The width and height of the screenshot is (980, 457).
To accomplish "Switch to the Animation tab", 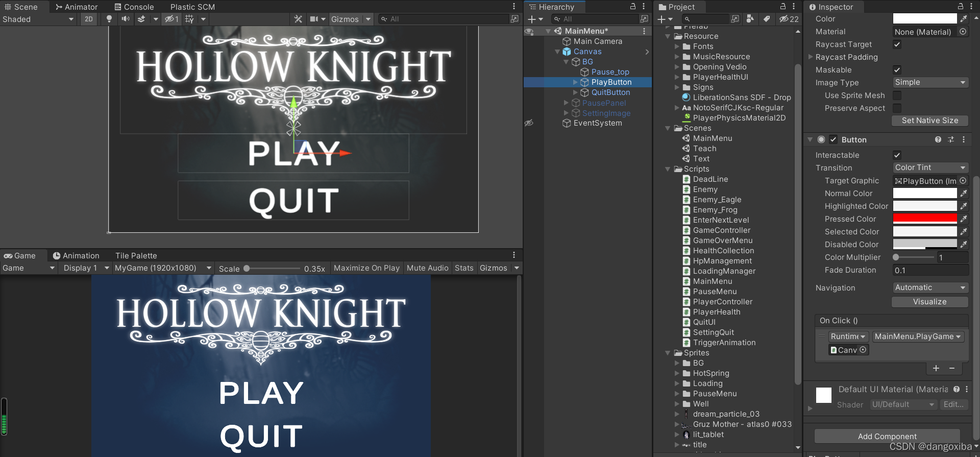I will click(x=76, y=255).
